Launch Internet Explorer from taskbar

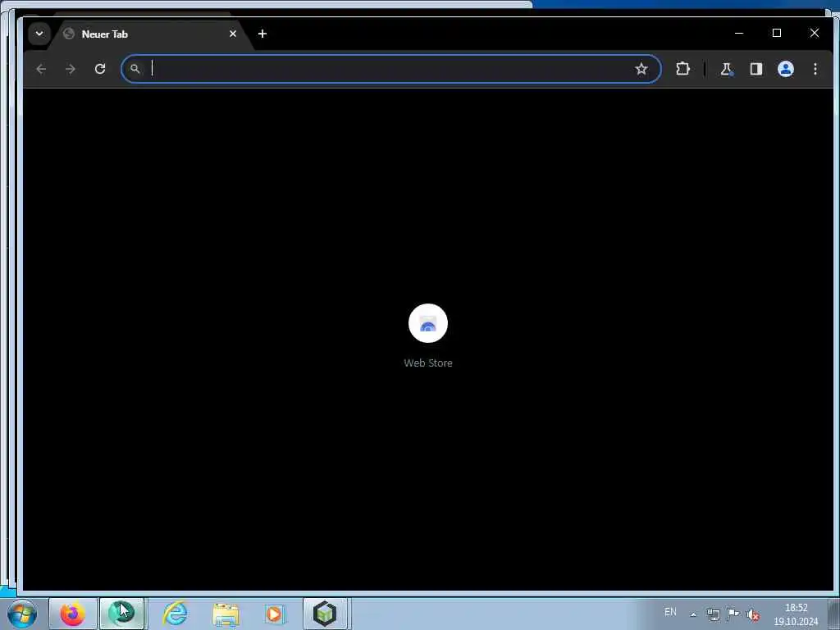click(x=176, y=614)
